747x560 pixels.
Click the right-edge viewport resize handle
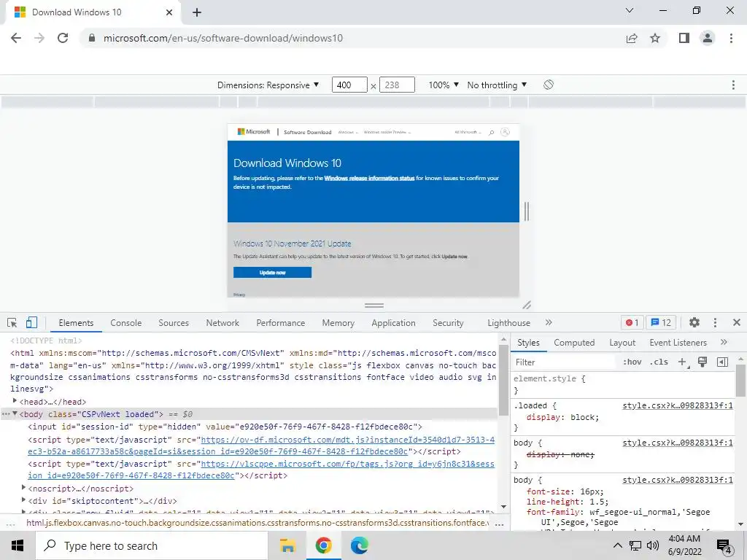pyautogui.click(x=527, y=211)
